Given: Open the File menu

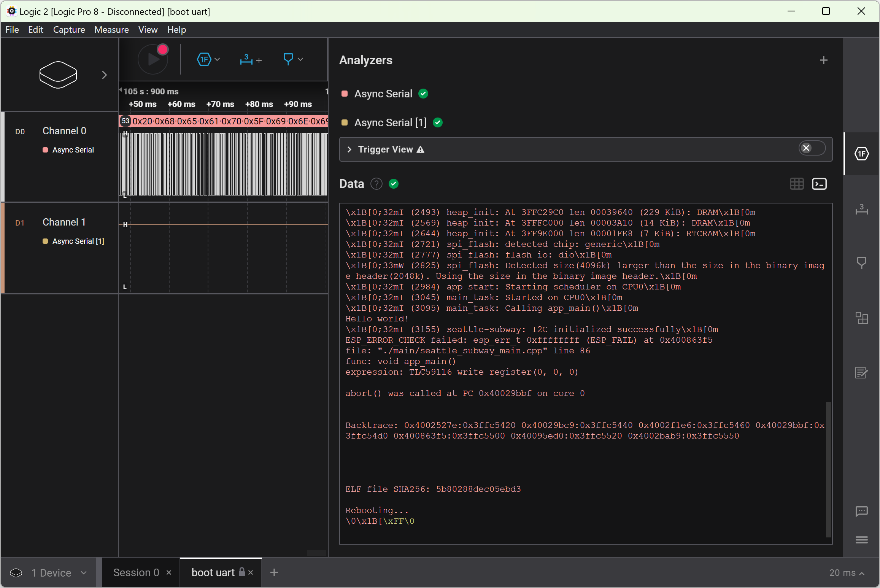Looking at the screenshot, I should point(12,30).
